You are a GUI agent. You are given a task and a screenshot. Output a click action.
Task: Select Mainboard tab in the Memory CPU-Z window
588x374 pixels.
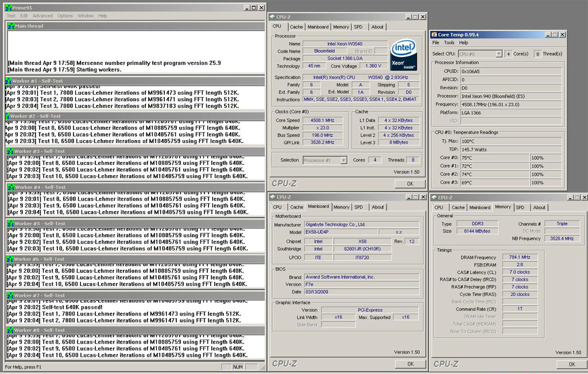point(479,207)
